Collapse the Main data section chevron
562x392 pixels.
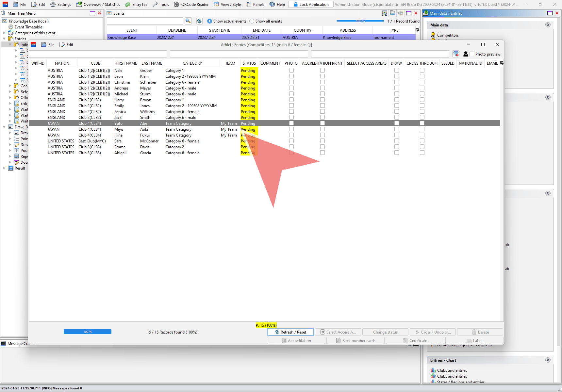click(x=548, y=25)
